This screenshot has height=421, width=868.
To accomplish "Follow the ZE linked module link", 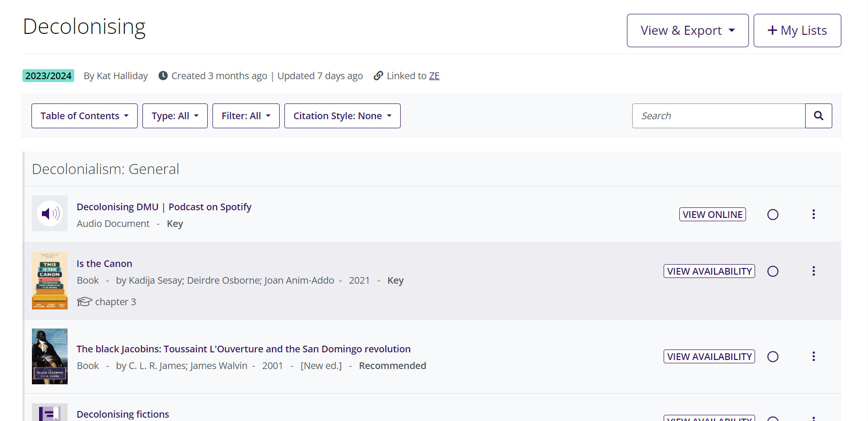I will (434, 76).
